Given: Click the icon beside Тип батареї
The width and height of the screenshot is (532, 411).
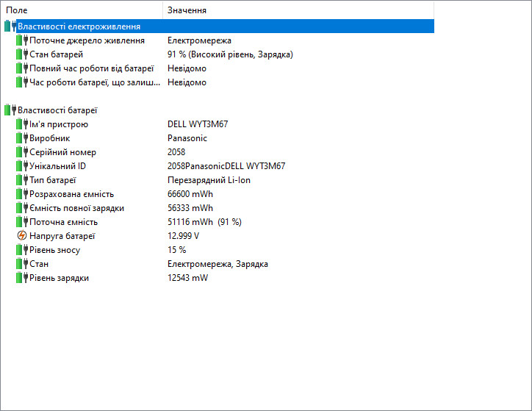Looking at the screenshot, I should point(21,180).
